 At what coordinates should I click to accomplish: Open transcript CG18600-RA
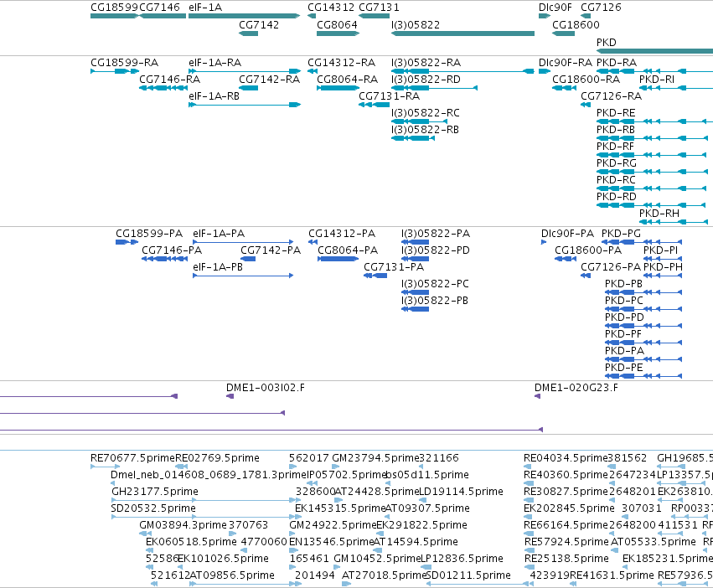coord(586,80)
